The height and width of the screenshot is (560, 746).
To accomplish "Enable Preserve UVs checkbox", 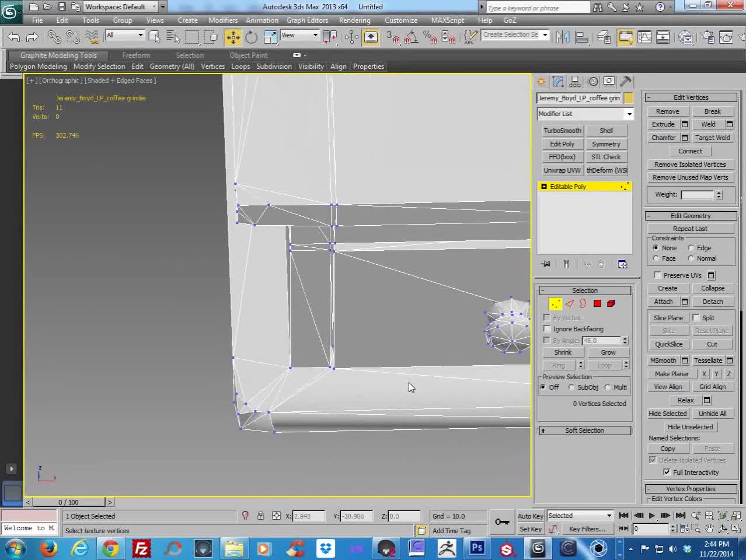I will tap(658, 275).
